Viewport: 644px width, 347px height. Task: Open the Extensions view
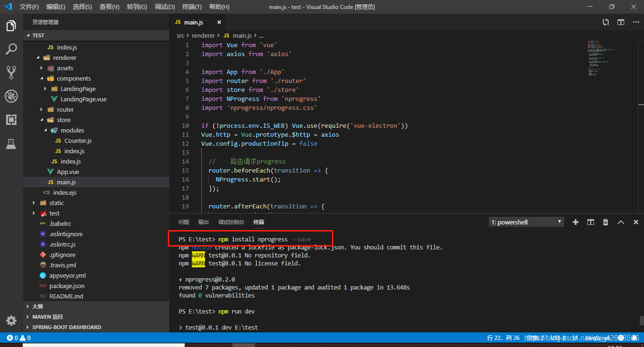coord(11,120)
